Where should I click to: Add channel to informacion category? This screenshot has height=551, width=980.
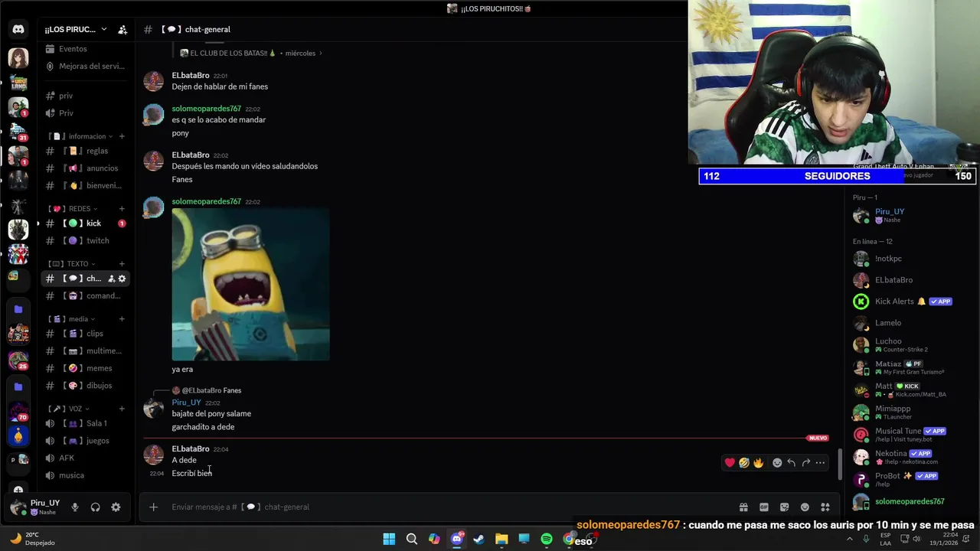(x=122, y=136)
